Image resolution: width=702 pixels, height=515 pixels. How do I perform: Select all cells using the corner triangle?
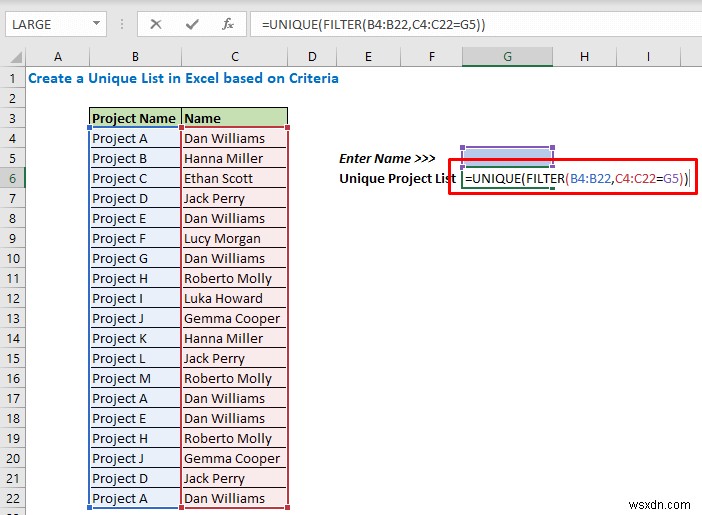click(16, 57)
